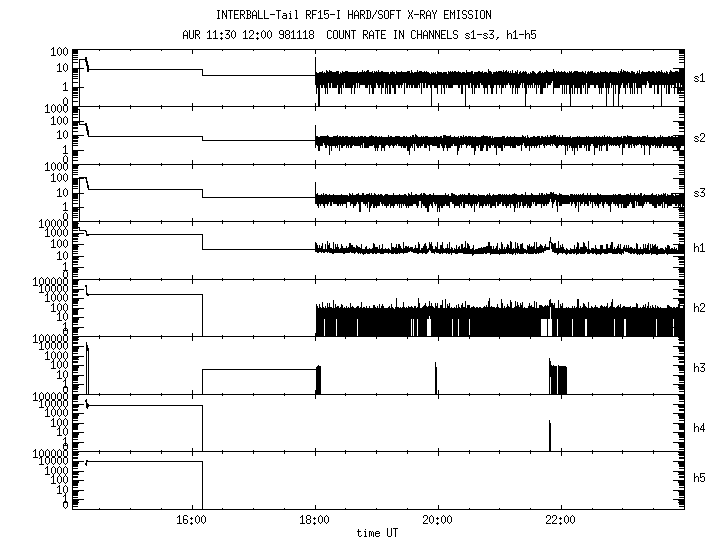The height and width of the screenshot is (550, 720).
Task: Click the 'time UT' axis title
Action: [x=377, y=533]
